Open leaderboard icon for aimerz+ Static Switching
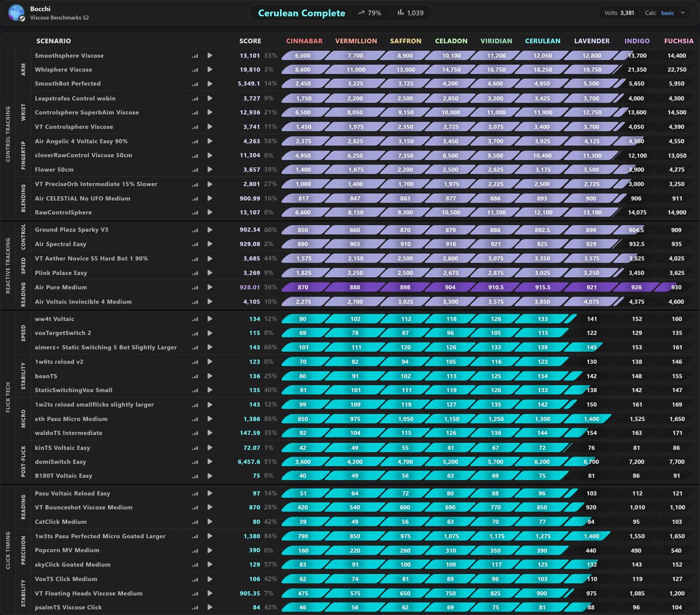This screenshot has height=615, width=700. click(195, 348)
